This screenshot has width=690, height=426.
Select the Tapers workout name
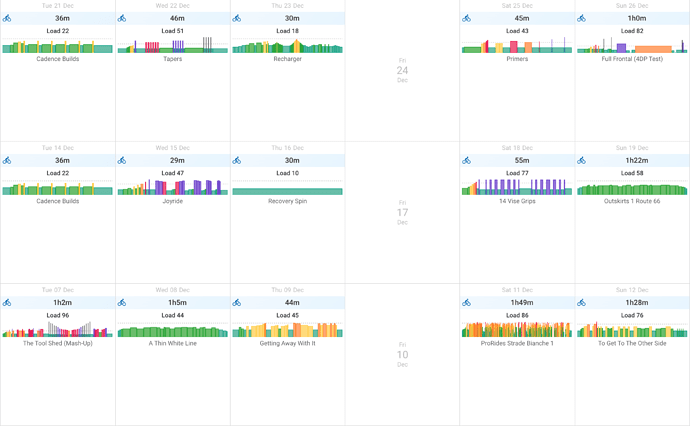coord(172,59)
